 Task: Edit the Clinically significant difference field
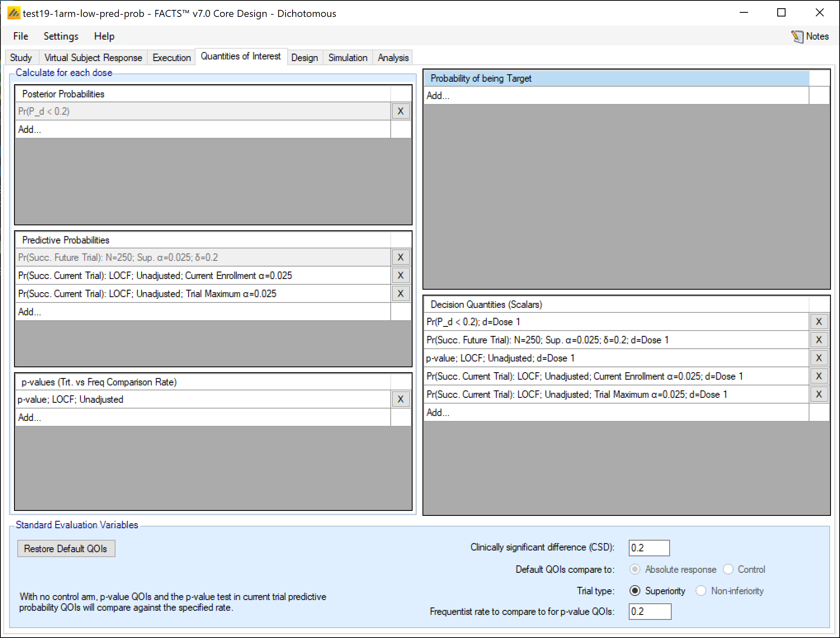coord(649,548)
